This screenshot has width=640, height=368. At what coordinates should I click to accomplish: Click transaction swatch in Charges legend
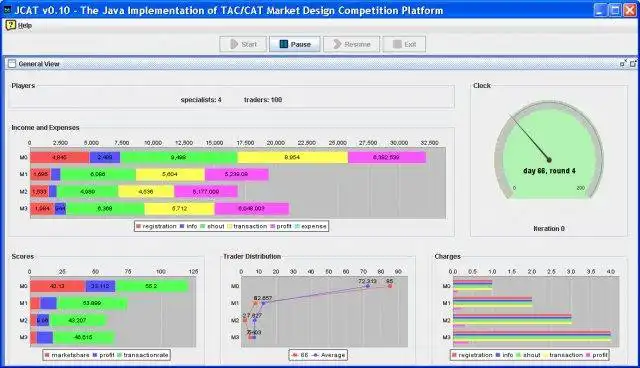click(x=545, y=355)
